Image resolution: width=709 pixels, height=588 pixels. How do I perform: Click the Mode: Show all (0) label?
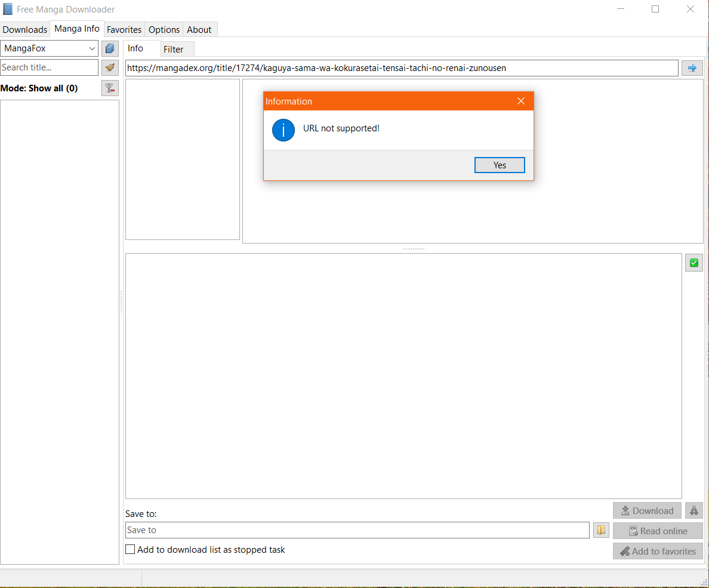coord(39,88)
